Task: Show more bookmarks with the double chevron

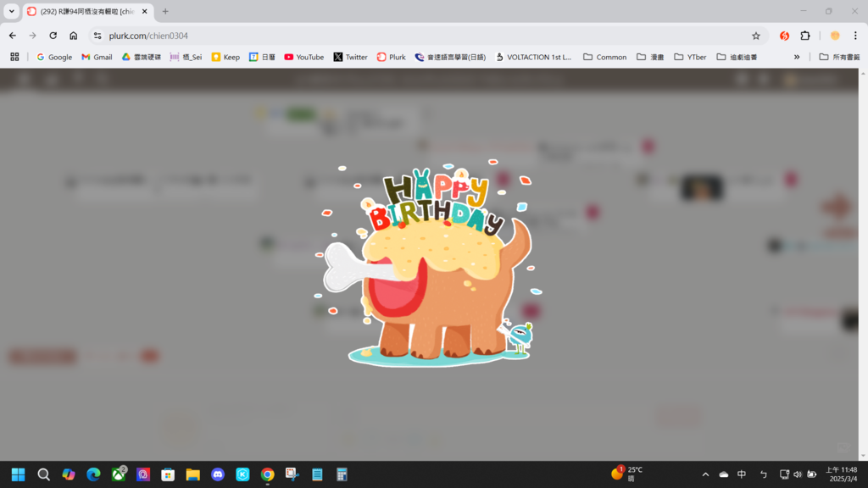Action: tap(797, 57)
